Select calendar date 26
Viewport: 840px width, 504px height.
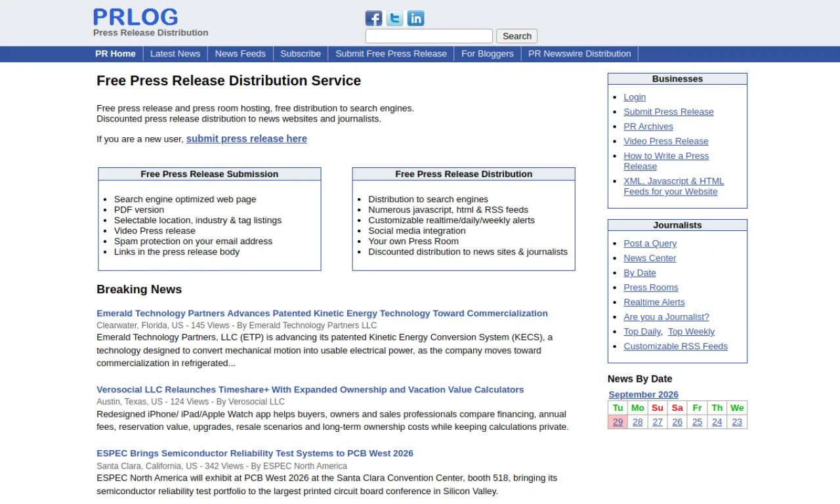[x=677, y=422]
